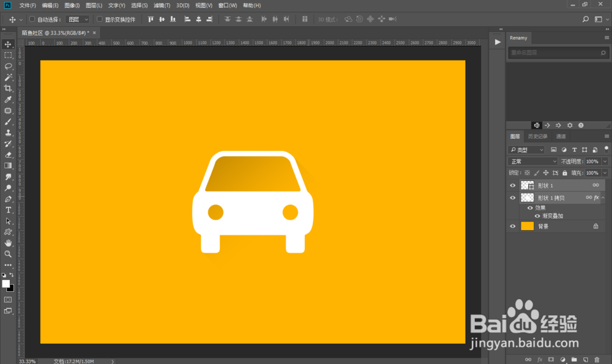Open the workspace switcher dropdown

600,19
